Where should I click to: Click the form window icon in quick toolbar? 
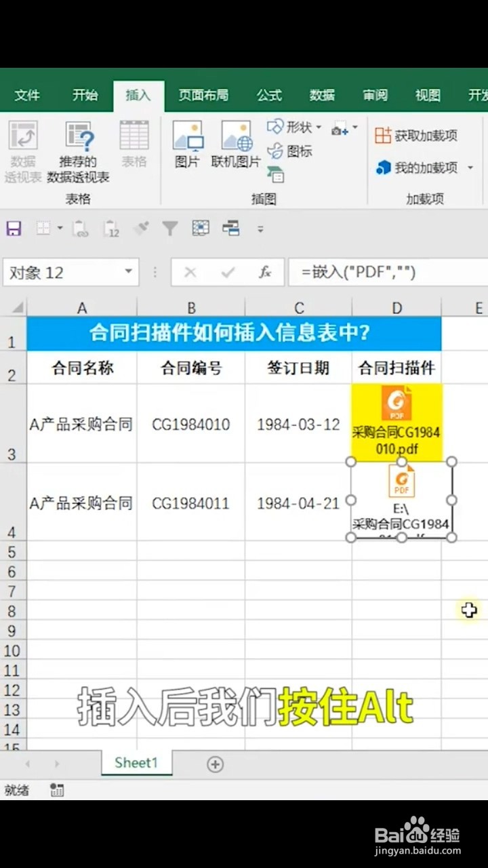230,229
